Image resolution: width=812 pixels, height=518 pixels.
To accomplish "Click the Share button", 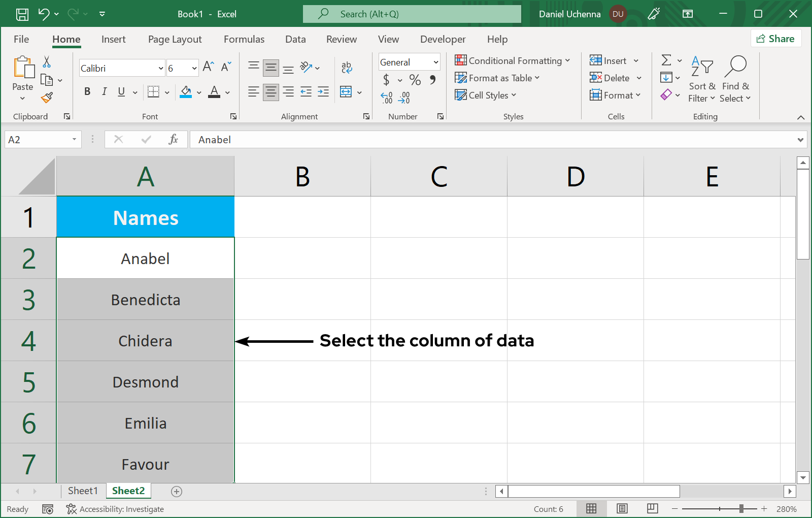I will pos(775,39).
